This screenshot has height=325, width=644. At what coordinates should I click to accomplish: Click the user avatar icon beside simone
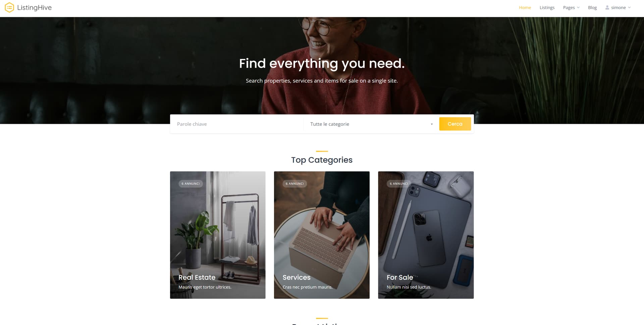[607, 7]
